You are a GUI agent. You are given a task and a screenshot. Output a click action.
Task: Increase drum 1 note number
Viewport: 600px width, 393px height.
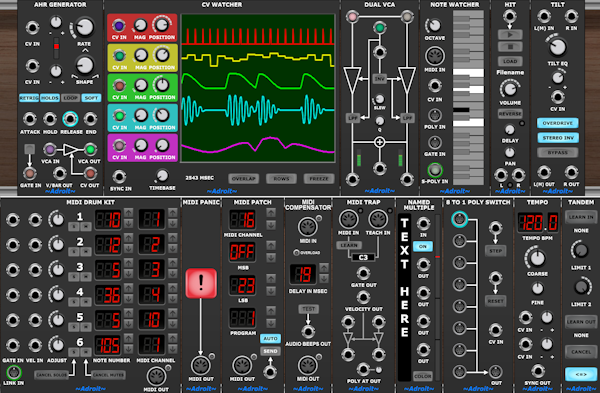tap(128, 212)
